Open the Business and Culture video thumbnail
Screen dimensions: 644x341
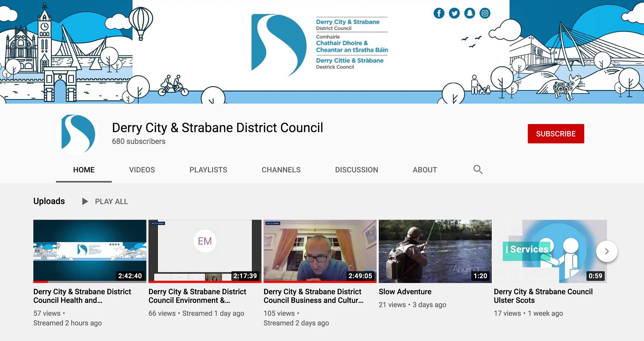click(x=320, y=251)
